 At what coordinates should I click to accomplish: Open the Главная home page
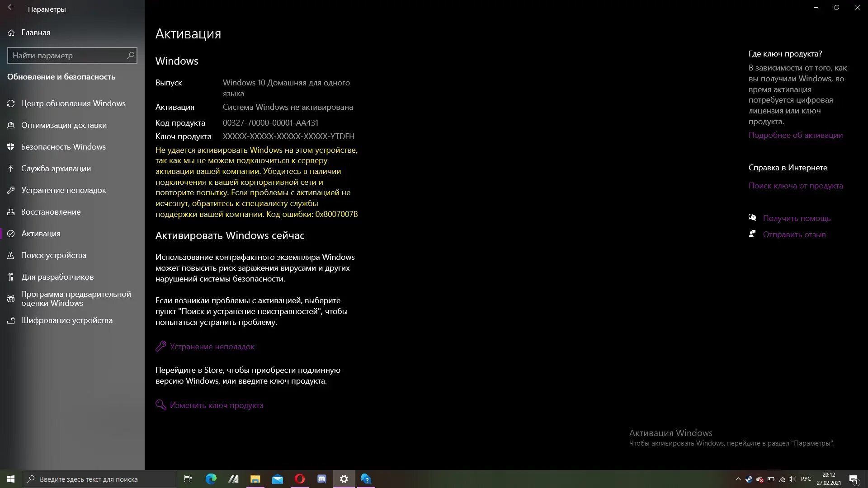click(x=36, y=33)
